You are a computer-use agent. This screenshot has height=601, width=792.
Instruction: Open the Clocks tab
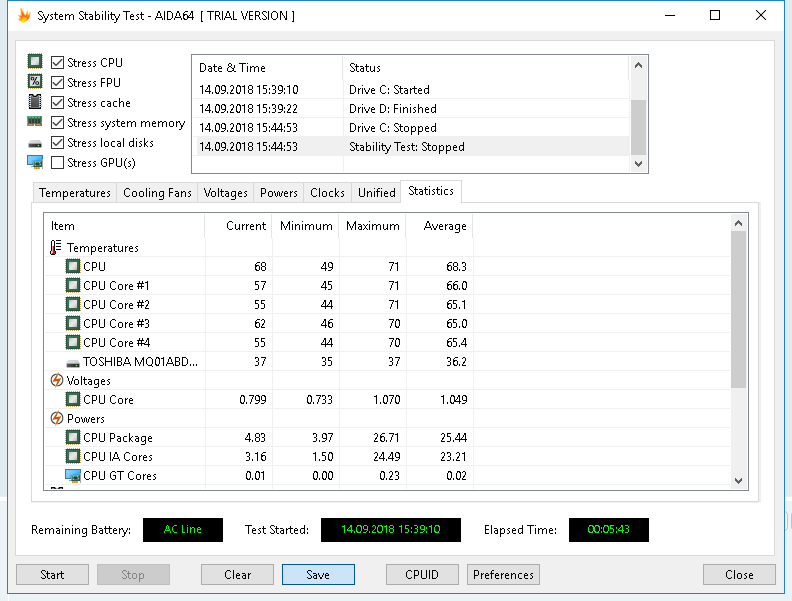tap(327, 193)
